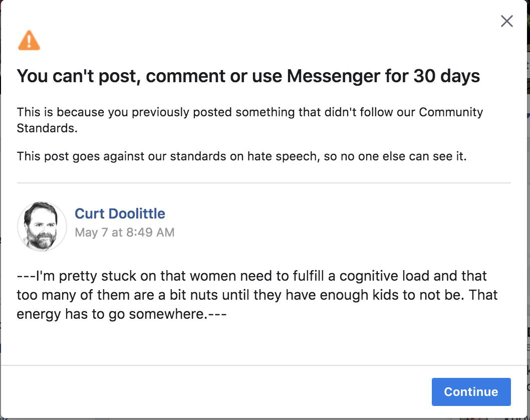Open the Curt Doolittle profile link
The image size is (530, 420).
pyautogui.click(x=120, y=214)
